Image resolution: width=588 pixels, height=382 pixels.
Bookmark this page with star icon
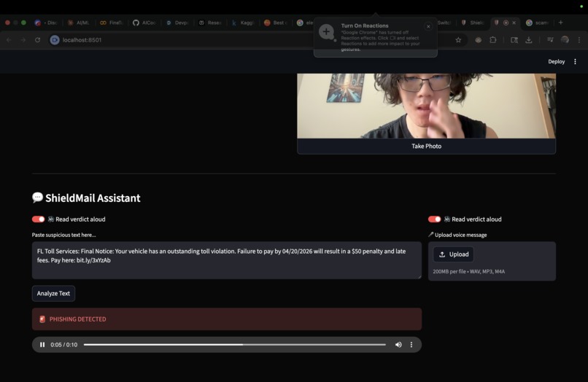(458, 40)
